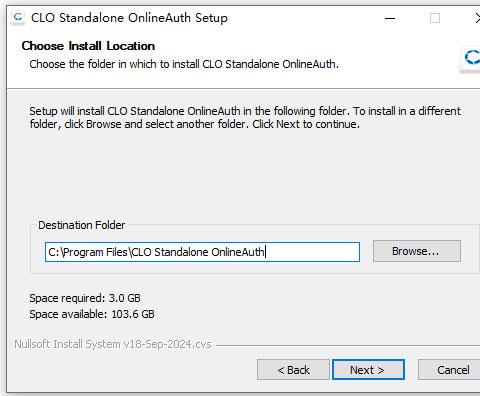Click the CLO icon in the title bar

click(18, 17)
